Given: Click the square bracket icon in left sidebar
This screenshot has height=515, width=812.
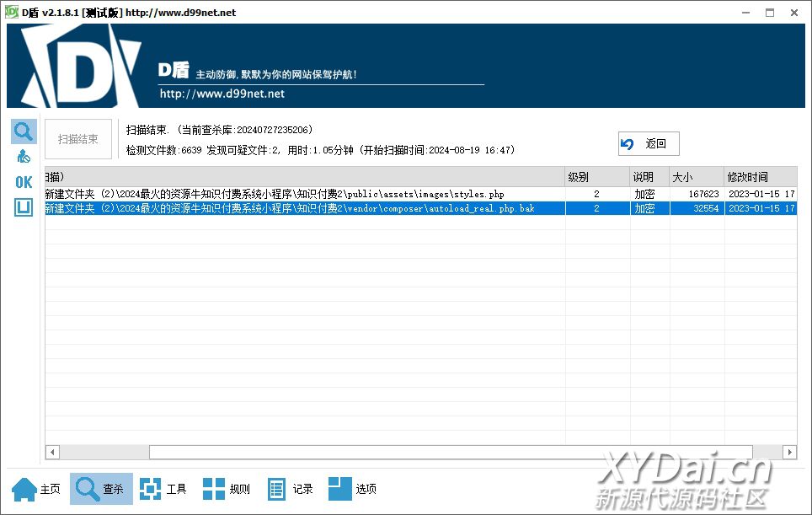Looking at the screenshot, I should [x=24, y=207].
